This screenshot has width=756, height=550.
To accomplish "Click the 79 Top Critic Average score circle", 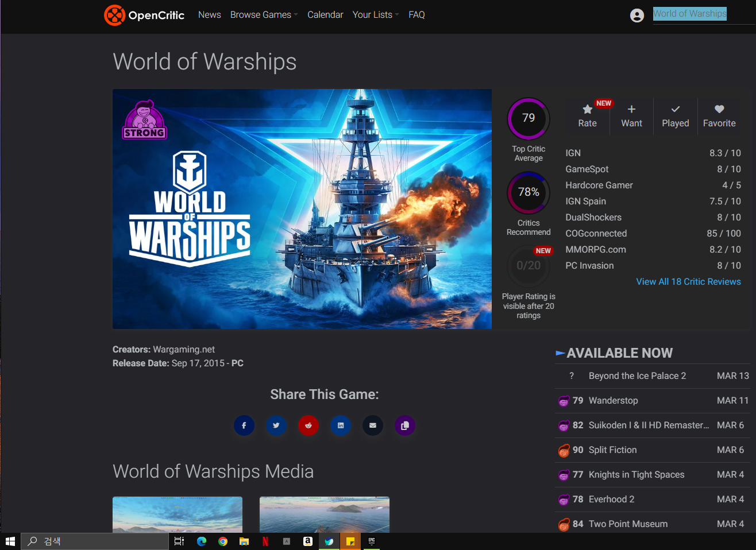I will 529,118.
